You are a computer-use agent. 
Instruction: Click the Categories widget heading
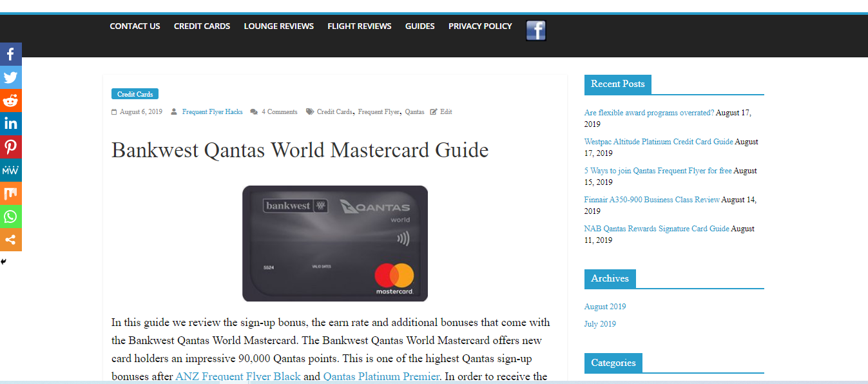point(613,363)
